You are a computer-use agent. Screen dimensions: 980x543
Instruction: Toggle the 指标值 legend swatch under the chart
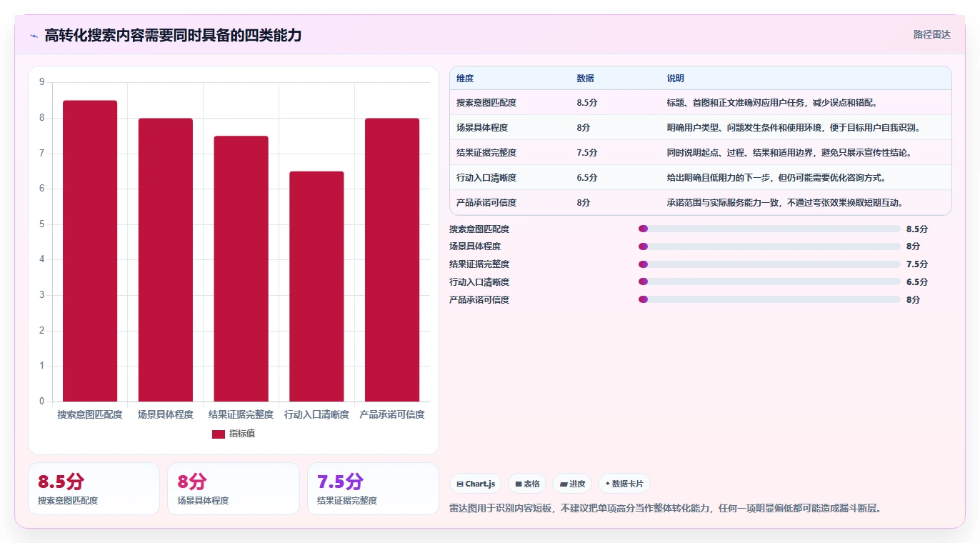219,434
